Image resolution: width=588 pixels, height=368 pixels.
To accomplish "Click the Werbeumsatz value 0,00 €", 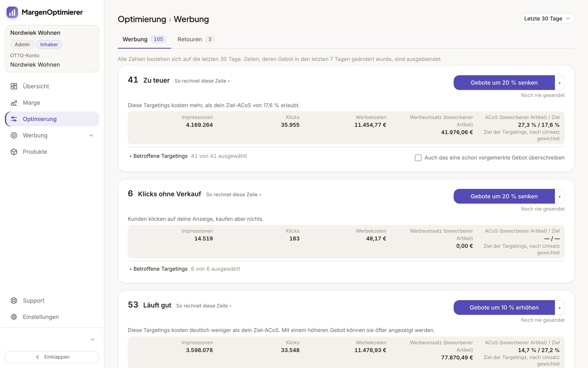I will pos(464,246).
